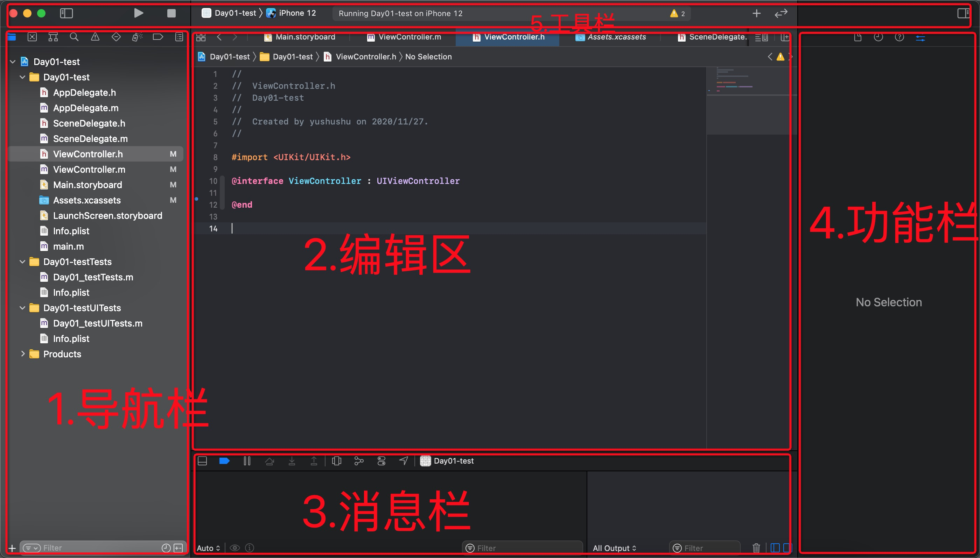The image size is (980, 558).
Task: Open the view hierarchy debugger icon
Action: [x=336, y=461]
